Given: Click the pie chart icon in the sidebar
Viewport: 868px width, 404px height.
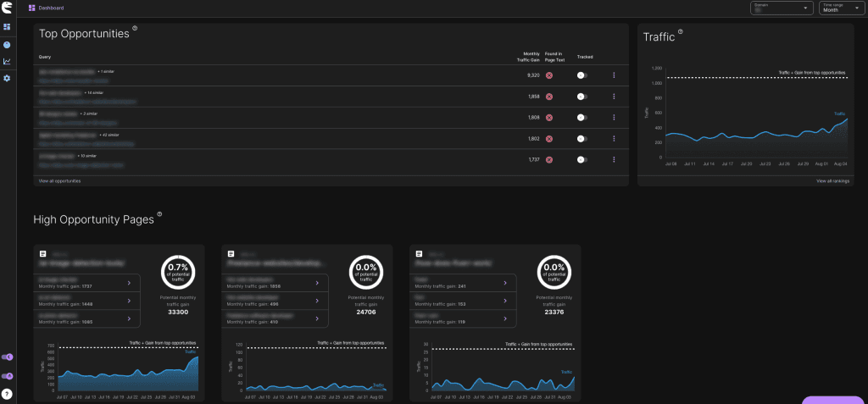Looking at the screenshot, I should coord(7,44).
